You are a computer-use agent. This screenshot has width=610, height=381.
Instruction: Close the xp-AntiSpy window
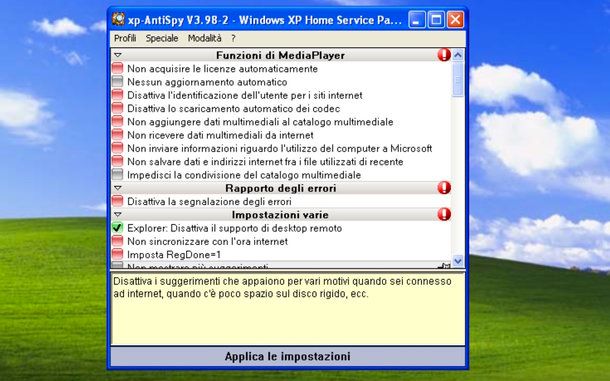455,19
